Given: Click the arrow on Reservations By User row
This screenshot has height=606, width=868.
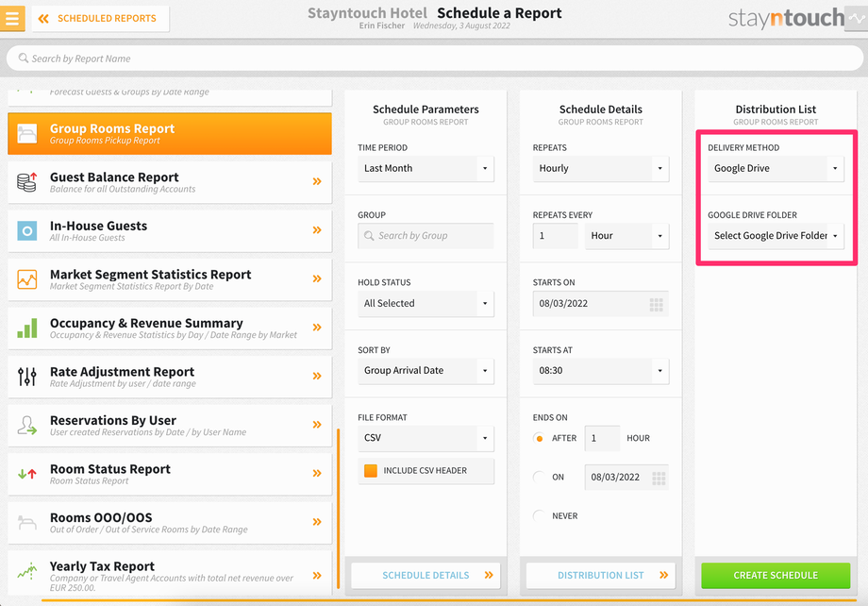Looking at the screenshot, I should [x=317, y=425].
